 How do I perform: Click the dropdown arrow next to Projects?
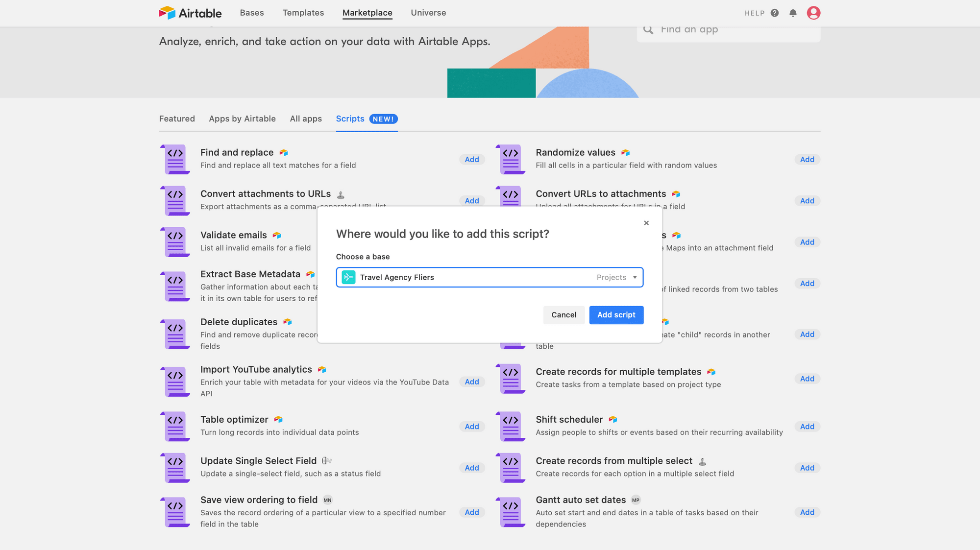click(x=635, y=278)
